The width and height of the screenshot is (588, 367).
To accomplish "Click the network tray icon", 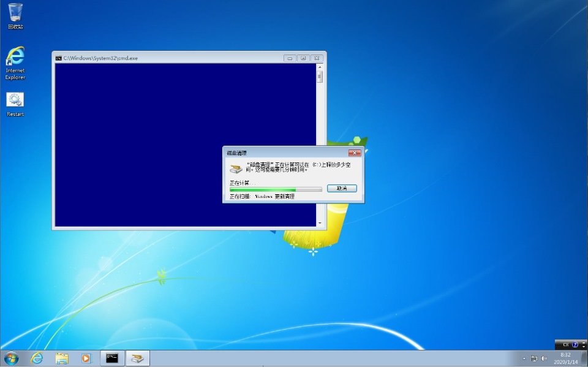I will (534, 359).
